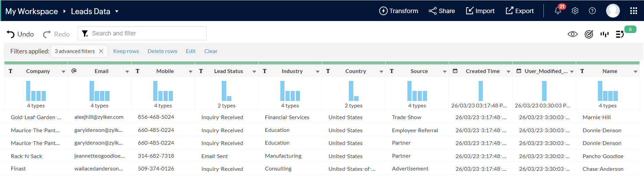Open the data quality target icon
Screen dimensions: 644x176
click(x=589, y=34)
